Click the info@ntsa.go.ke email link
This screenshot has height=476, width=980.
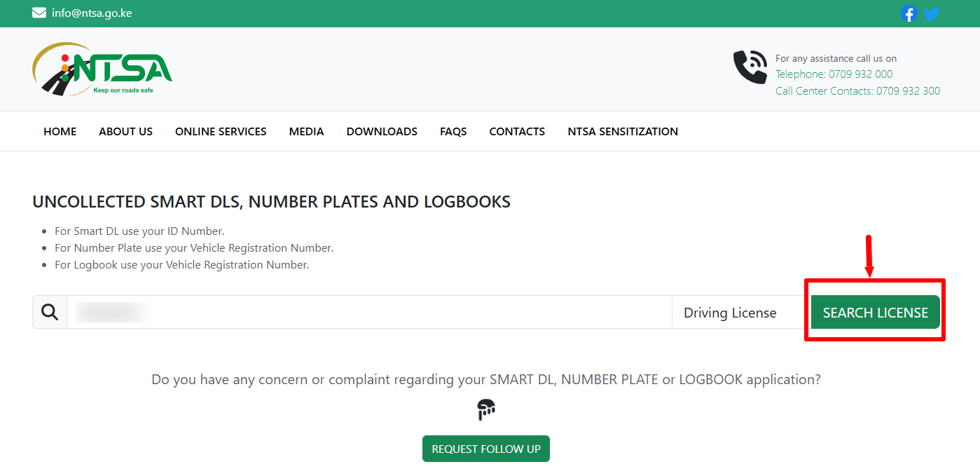92,13
